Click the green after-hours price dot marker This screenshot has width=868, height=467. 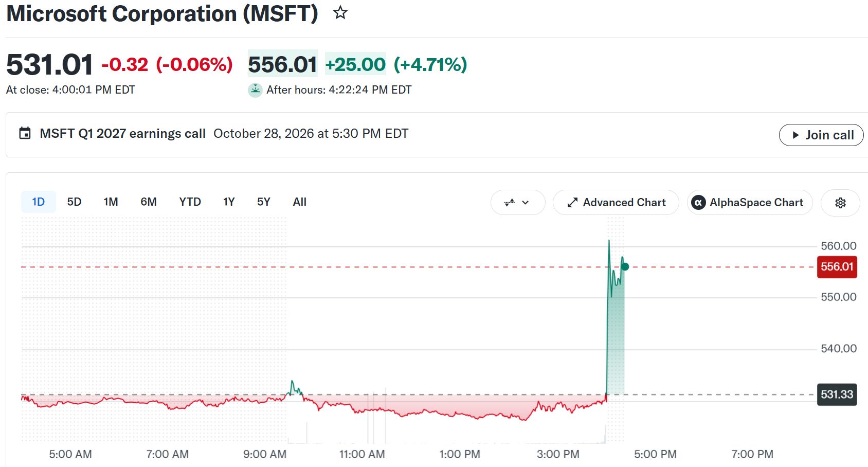pos(625,266)
